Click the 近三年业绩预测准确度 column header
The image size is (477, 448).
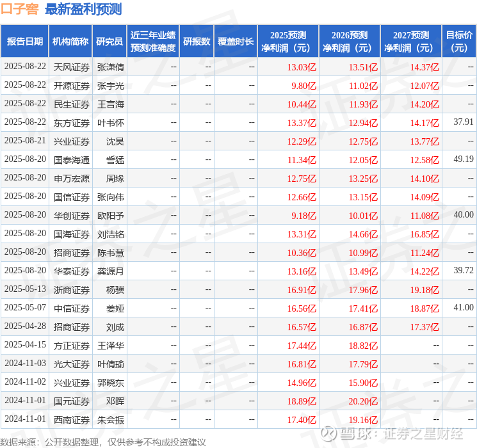click(x=153, y=42)
